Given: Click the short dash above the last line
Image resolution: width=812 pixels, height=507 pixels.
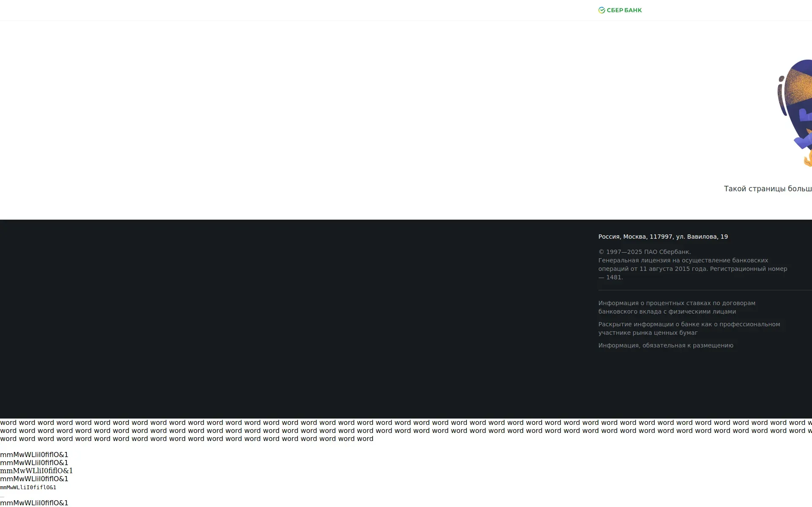Looking at the screenshot, I should tap(2, 496).
